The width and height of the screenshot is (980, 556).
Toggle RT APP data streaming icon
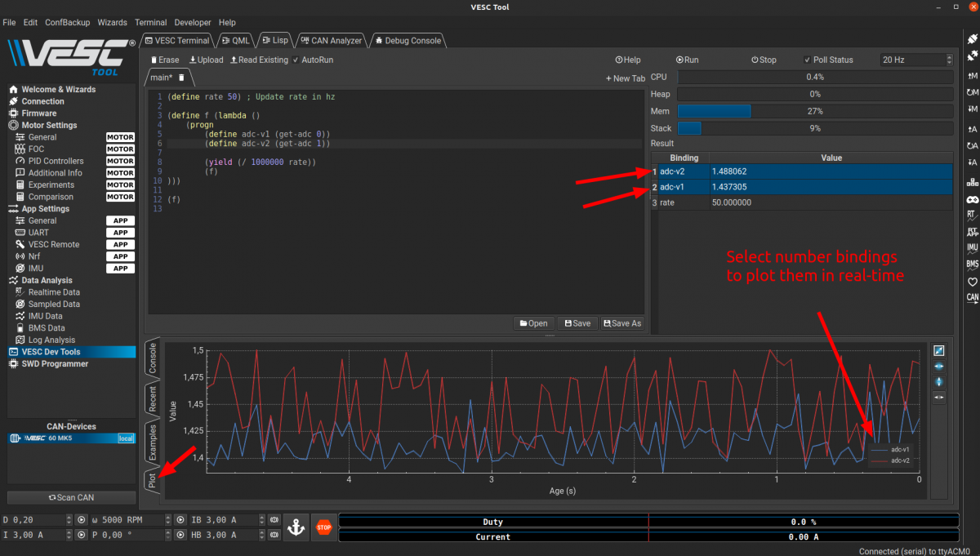point(972,232)
